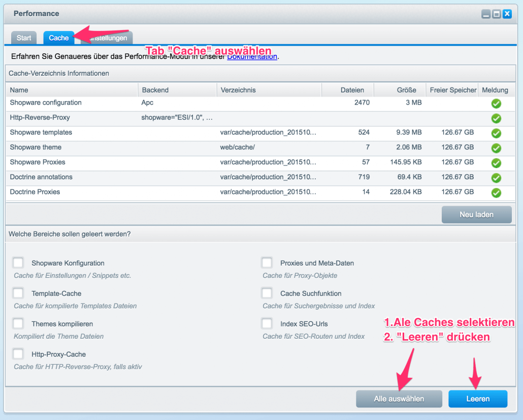Click 'Cache für HTTP-Reverse-Proxy, falls aktiv' description

click(78, 367)
